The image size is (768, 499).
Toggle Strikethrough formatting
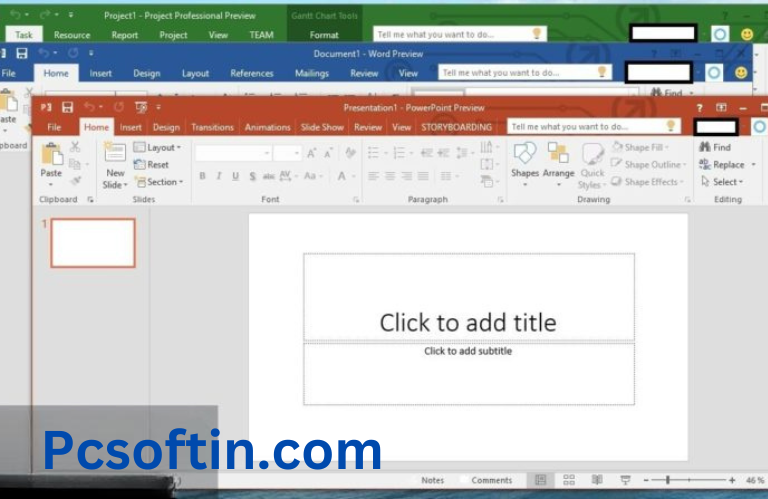(x=268, y=176)
